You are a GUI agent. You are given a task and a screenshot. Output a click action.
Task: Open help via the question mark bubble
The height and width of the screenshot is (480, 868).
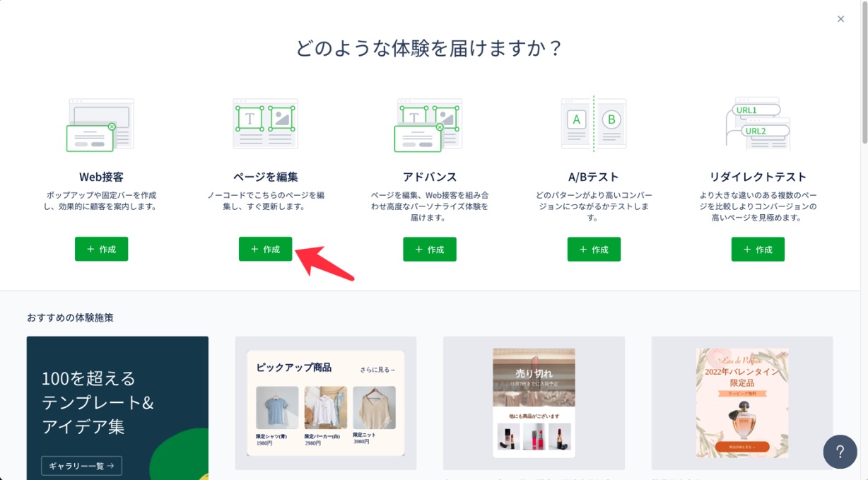click(840, 452)
